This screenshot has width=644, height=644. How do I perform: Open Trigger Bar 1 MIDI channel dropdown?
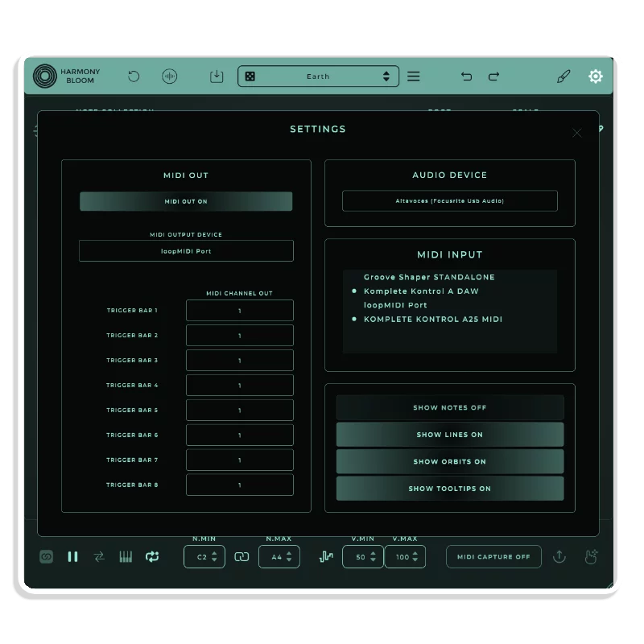click(239, 311)
